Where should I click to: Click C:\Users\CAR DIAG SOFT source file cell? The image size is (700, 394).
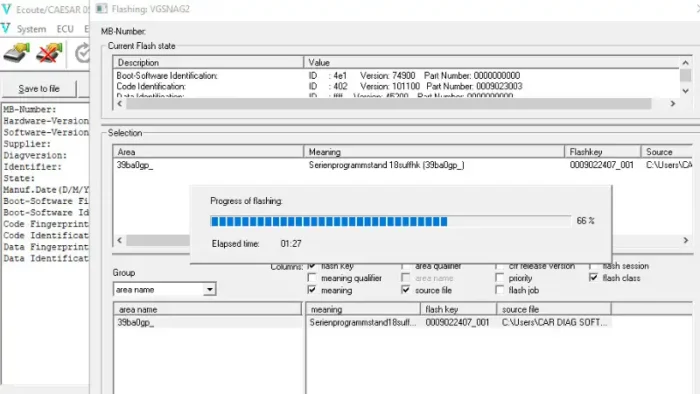click(x=554, y=322)
